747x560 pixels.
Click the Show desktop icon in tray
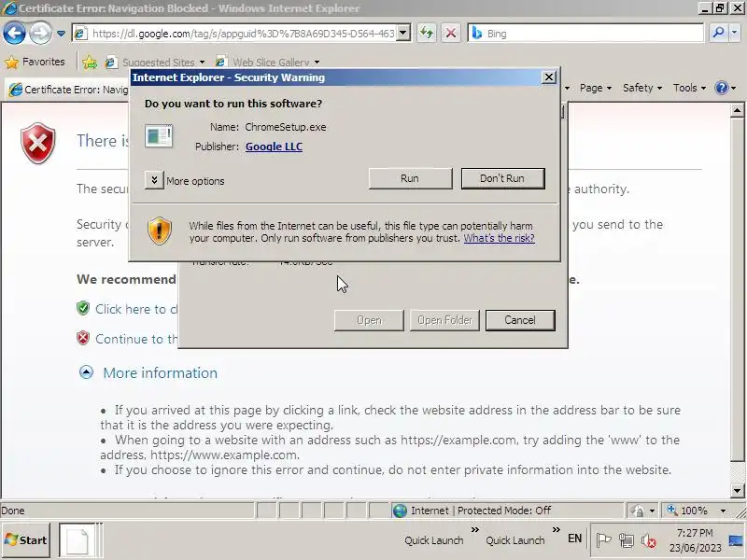(737, 540)
